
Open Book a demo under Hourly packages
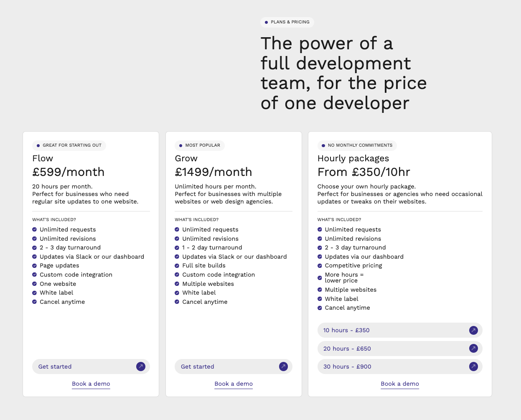click(x=400, y=384)
